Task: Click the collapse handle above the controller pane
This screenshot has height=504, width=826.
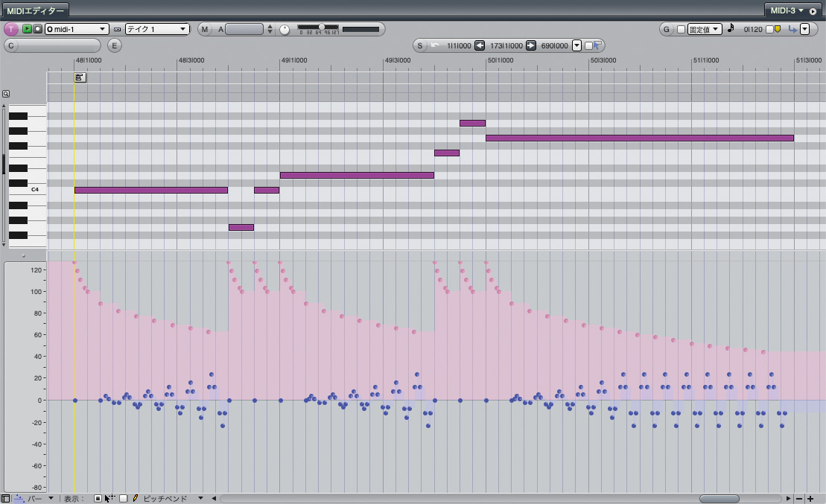Action: tap(23, 256)
